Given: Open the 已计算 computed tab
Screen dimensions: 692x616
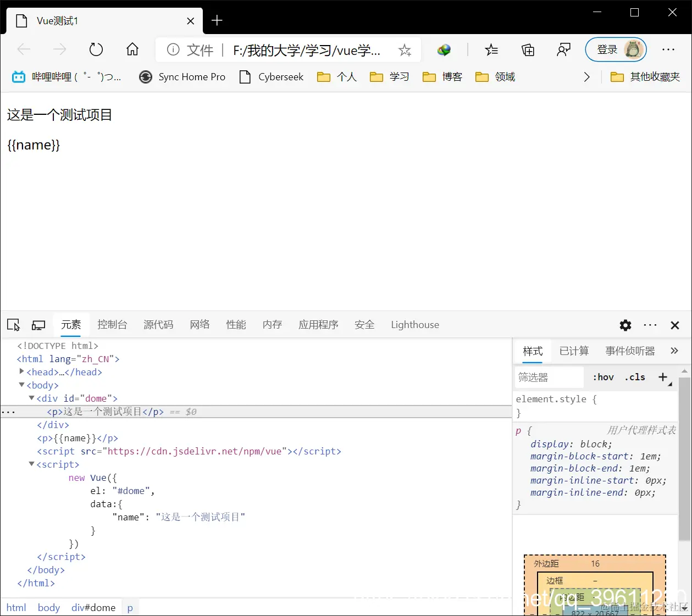Looking at the screenshot, I should (574, 351).
